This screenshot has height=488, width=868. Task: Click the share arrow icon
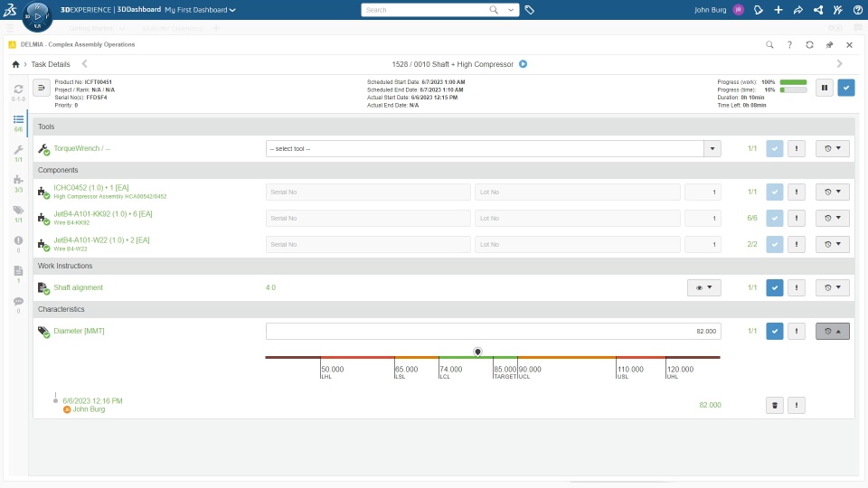click(x=798, y=10)
